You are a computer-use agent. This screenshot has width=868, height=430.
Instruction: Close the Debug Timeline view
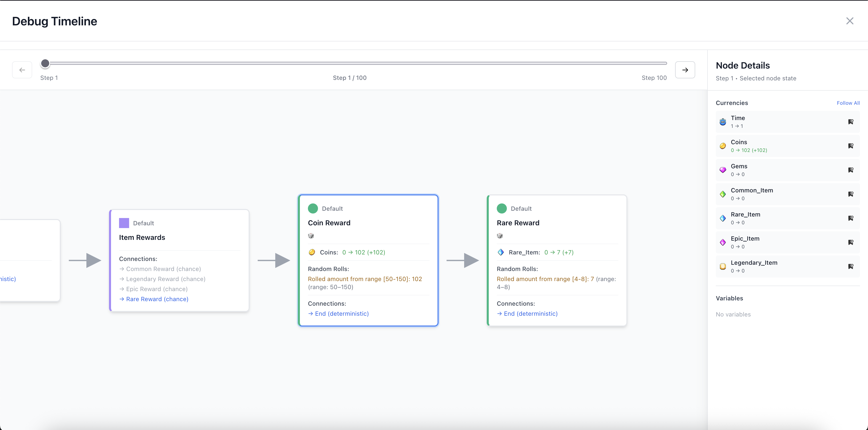pyautogui.click(x=850, y=21)
